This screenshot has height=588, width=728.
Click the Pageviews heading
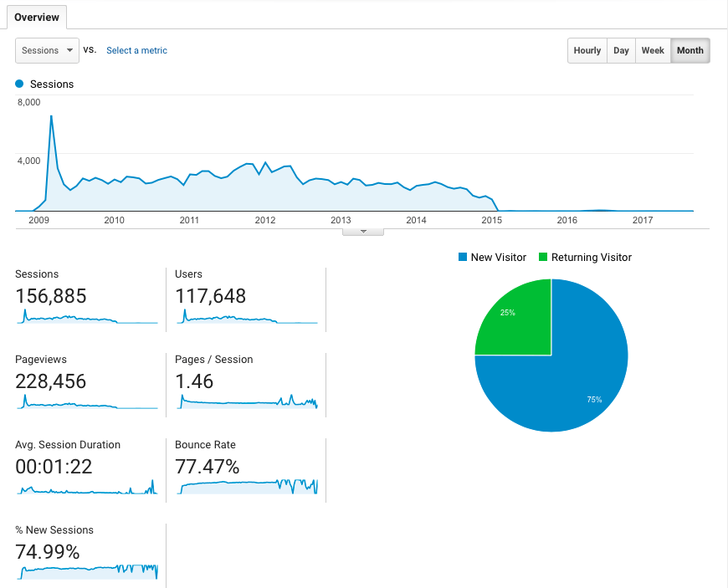pyautogui.click(x=41, y=359)
